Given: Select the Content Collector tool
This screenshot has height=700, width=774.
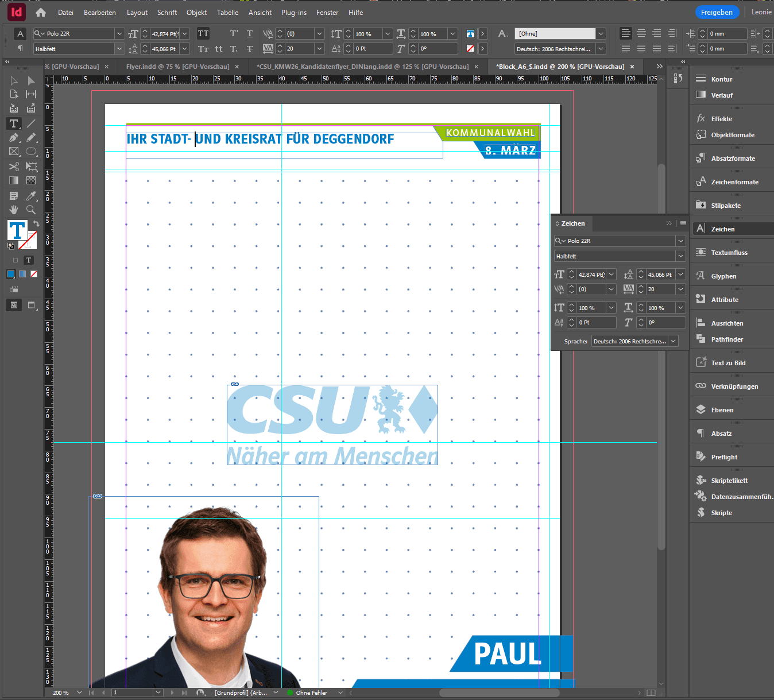Looking at the screenshot, I should click(14, 108).
